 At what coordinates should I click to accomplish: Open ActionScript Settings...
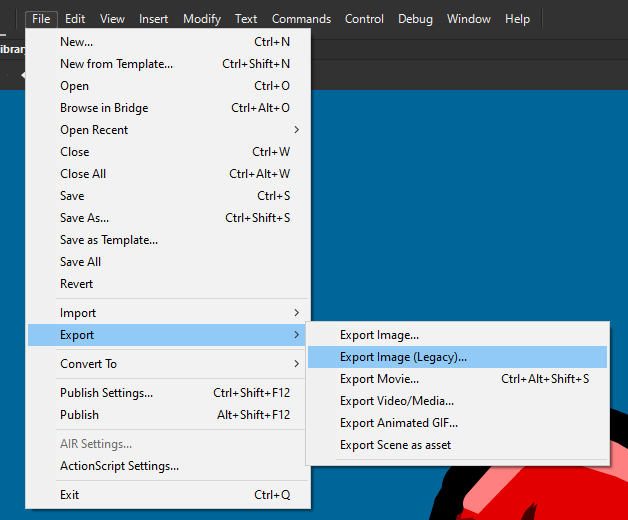point(168,466)
